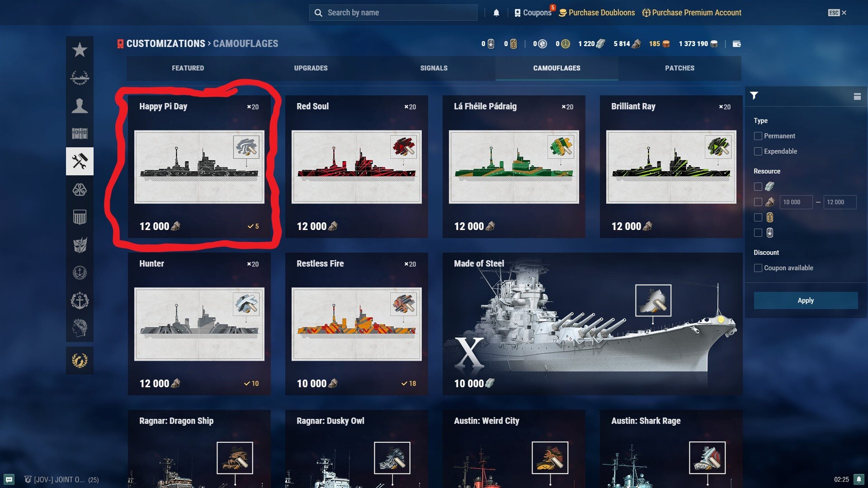Viewport: 868px width, 488px height.
Task: Open the Transformers logo sidebar section
Action: (80, 245)
